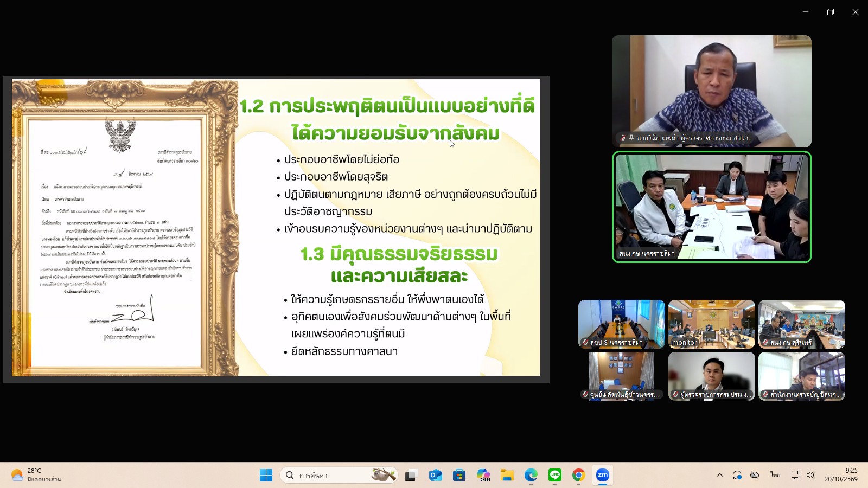Select the participant tile labeled monitor

coord(712,324)
